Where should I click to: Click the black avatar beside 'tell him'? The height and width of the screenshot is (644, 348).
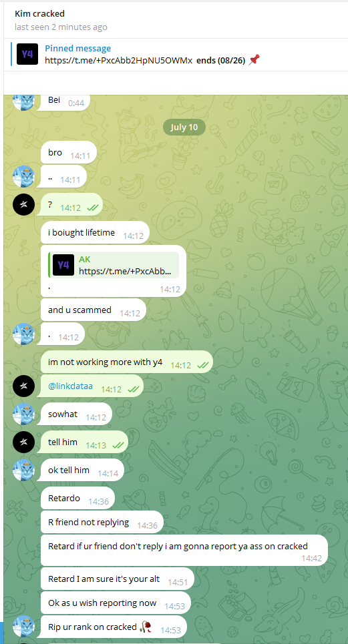point(23,442)
